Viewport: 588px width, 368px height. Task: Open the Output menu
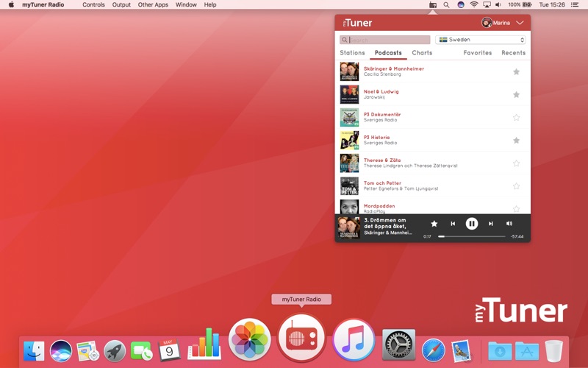click(121, 5)
